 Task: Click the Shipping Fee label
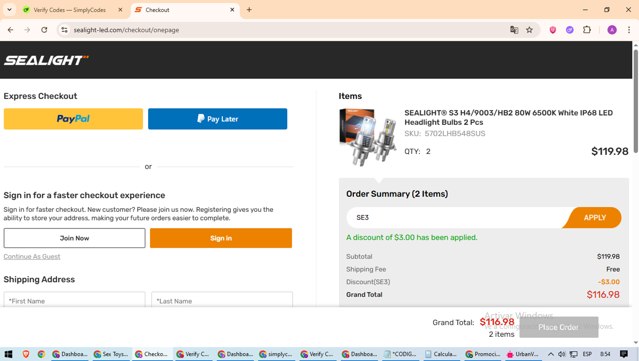[366, 269]
